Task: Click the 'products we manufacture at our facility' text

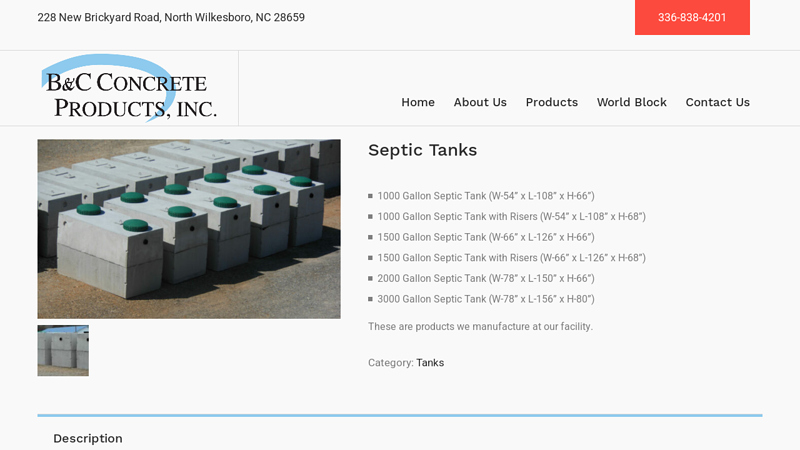Action: (x=503, y=327)
